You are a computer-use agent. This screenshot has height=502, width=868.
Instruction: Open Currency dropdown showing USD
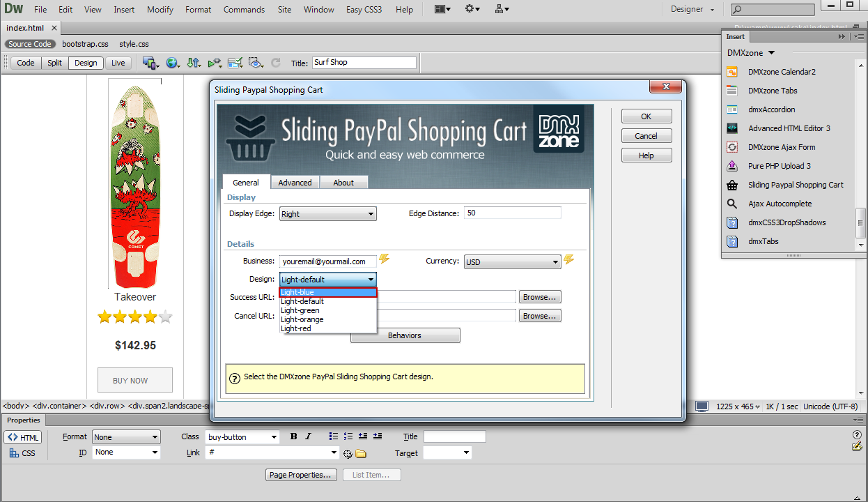512,262
